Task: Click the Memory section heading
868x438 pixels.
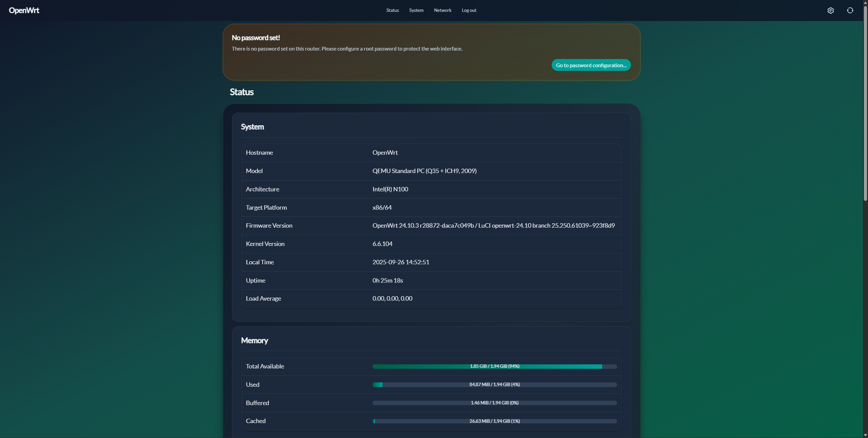Action: 254,341
